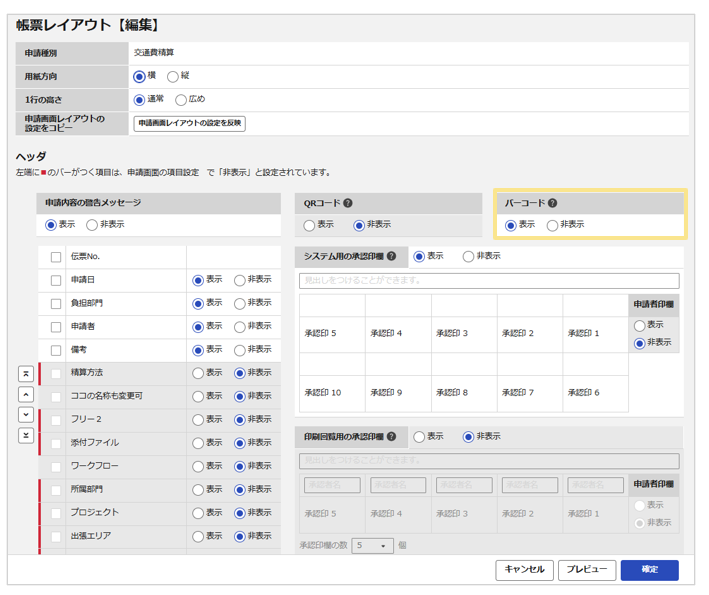
Task: Click the move-up arrow icon
Action: 26,394
